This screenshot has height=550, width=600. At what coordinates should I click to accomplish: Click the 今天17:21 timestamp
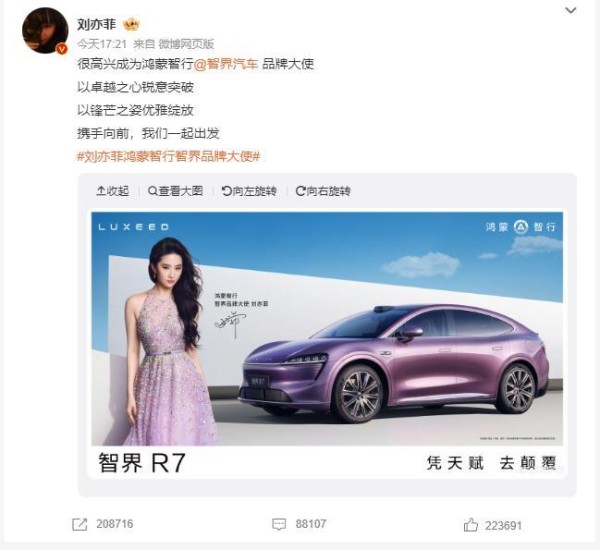[102, 44]
